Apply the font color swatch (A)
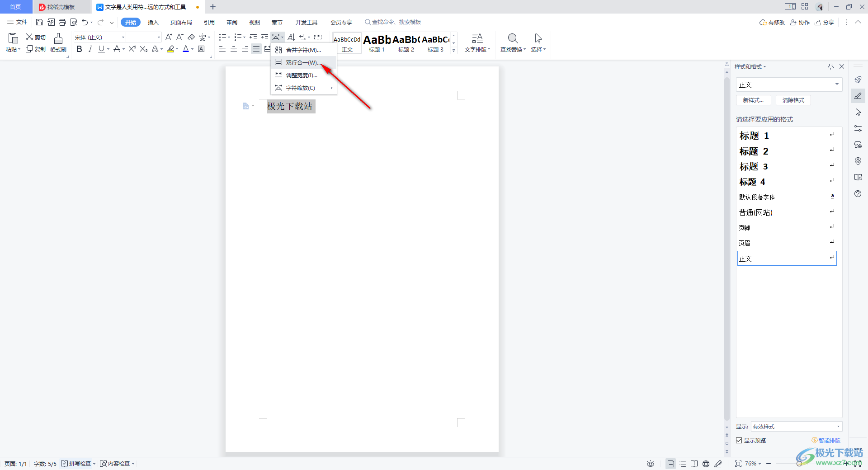This screenshot has width=868, height=470. click(186, 49)
